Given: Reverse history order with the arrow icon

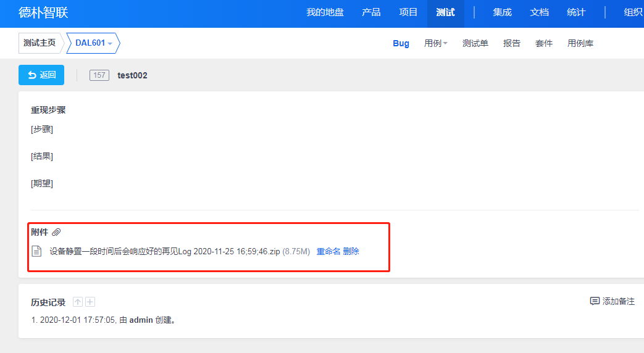Looking at the screenshot, I should (x=78, y=302).
